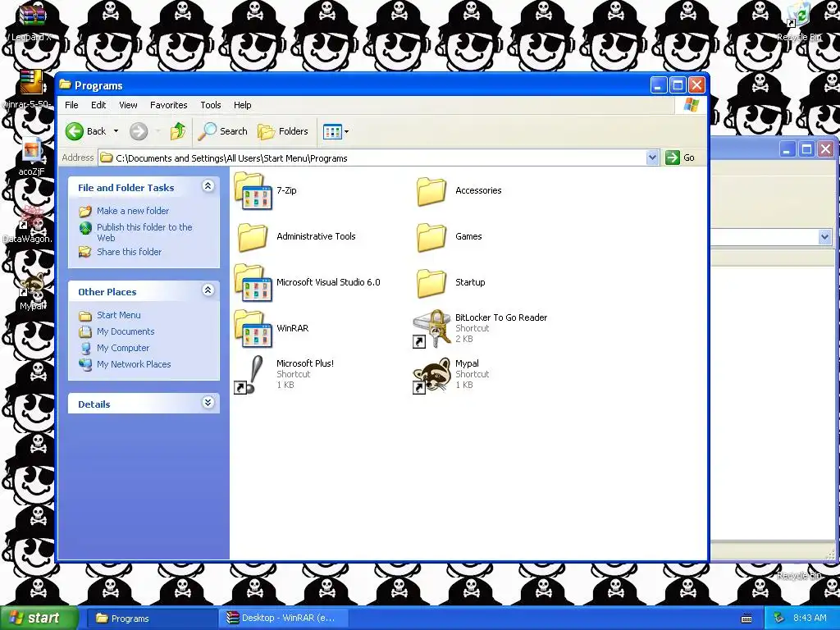840x630 pixels.
Task: Open the Search pane
Action: (x=222, y=131)
